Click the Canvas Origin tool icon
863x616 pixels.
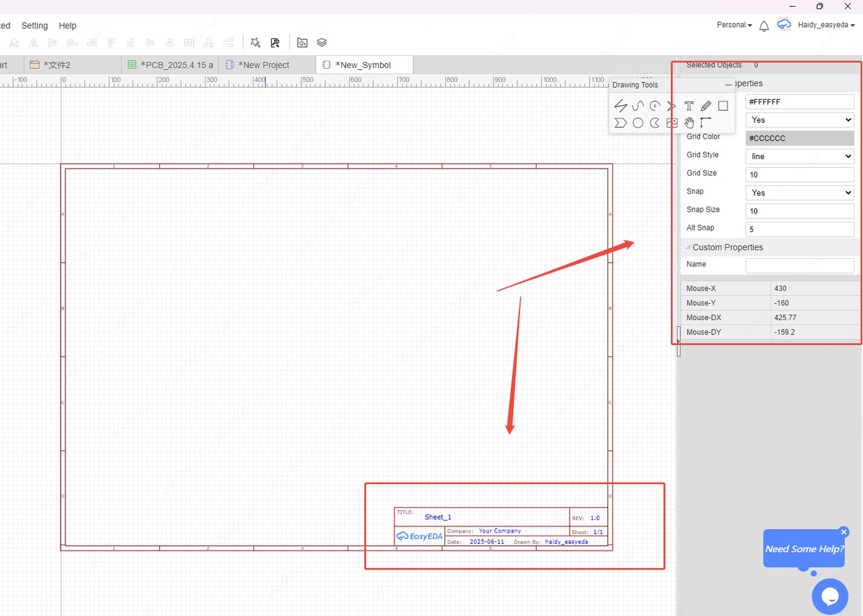point(706,123)
